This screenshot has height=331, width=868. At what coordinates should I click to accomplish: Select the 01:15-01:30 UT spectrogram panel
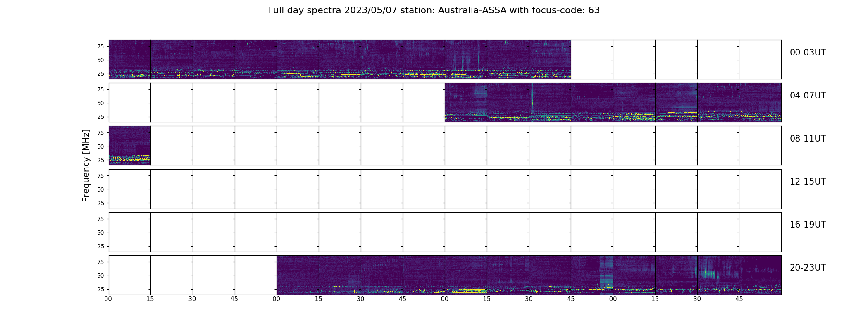(x=340, y=60)
